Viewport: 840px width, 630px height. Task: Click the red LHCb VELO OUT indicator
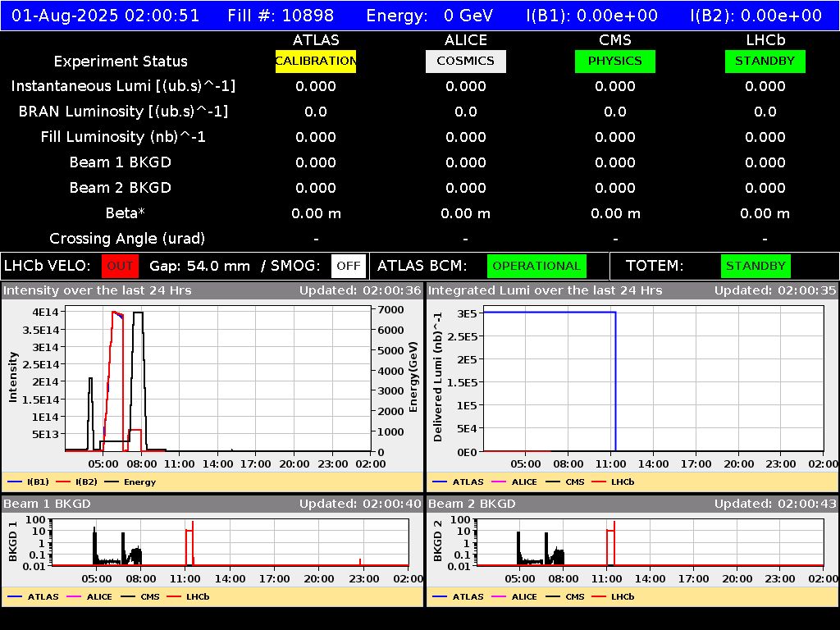pyautogui.click(x=120, y=267)
